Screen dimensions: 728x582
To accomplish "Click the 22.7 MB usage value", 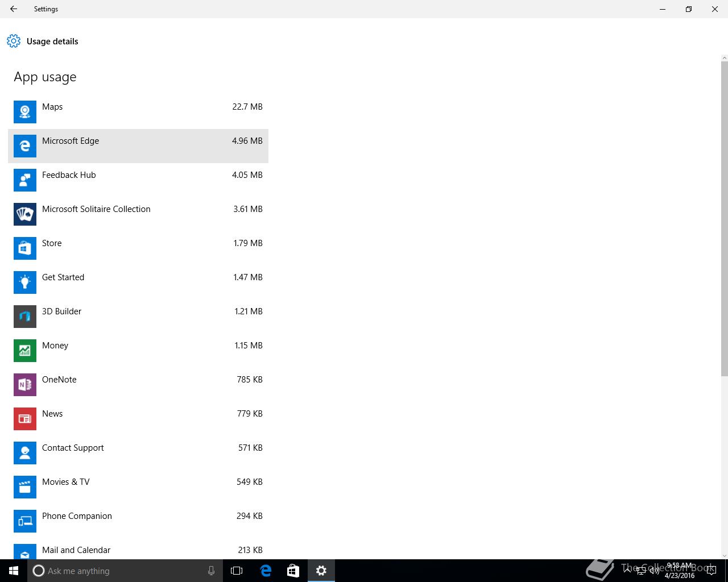I will (x=247, y=107).
